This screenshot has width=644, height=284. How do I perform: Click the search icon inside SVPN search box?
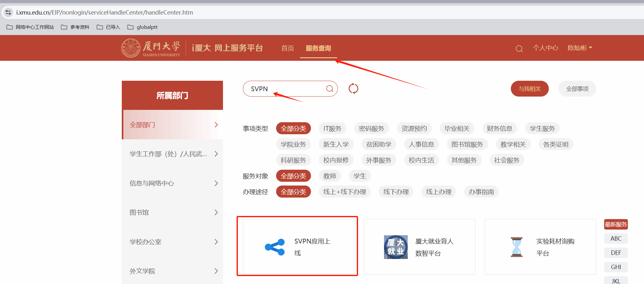click(330, 89)
